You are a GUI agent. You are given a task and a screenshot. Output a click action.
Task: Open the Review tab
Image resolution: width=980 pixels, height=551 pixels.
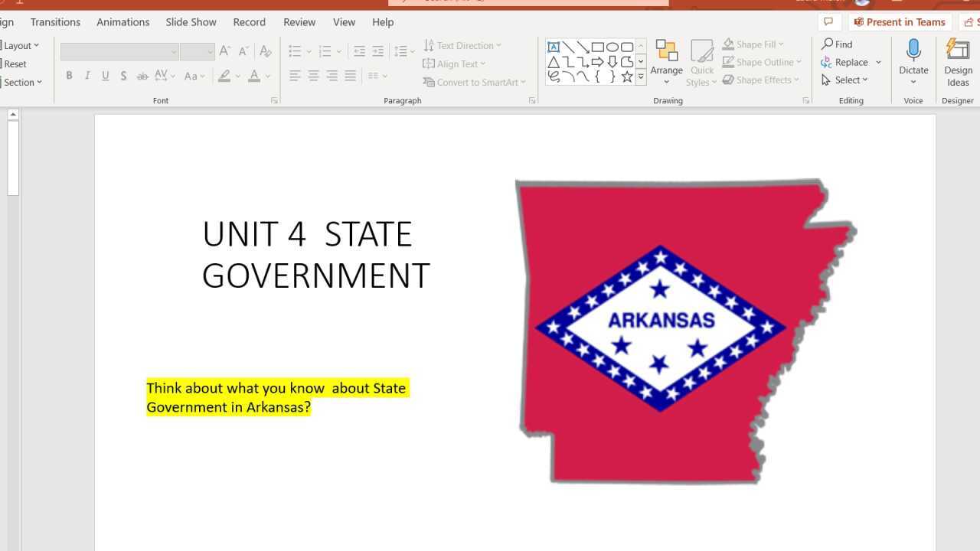pos(299,21)
